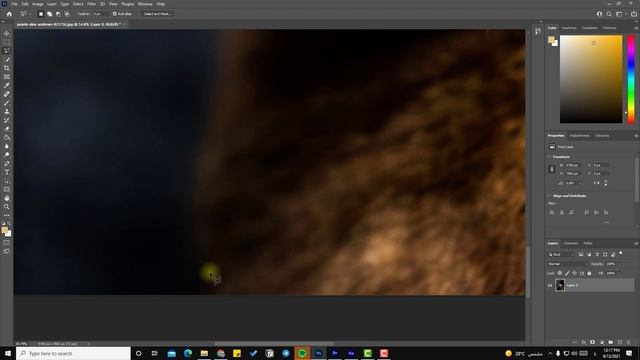Click the Feather input field
The image size is (640, 360).
[x=99, y=14]
